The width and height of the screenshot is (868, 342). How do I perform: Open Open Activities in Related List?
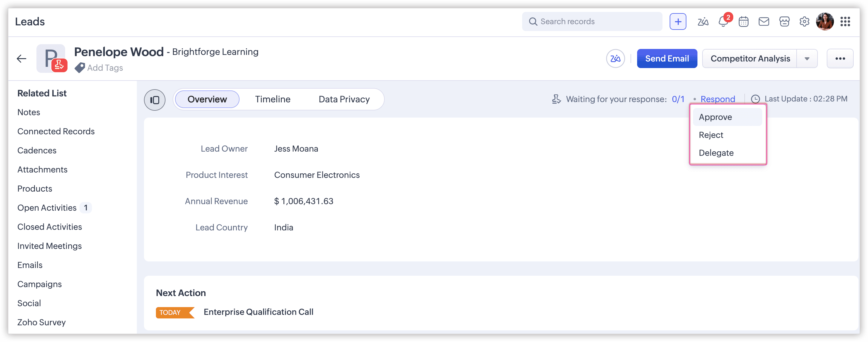[47, 208]
